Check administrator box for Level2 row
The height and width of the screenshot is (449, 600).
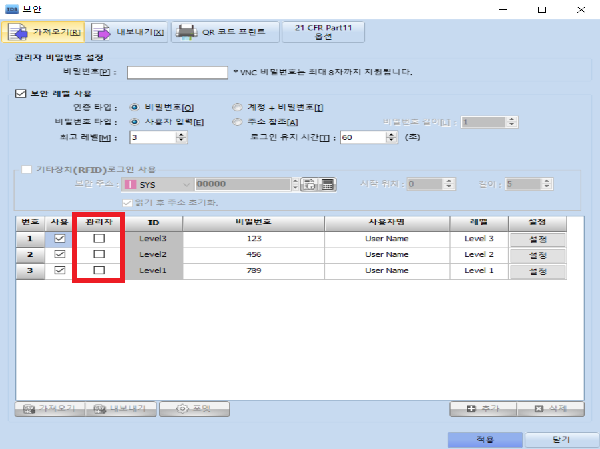click(98, 255)
